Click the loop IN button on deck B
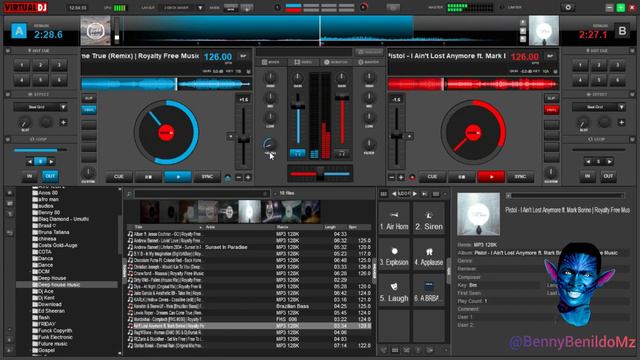 [x=587, y=176]
